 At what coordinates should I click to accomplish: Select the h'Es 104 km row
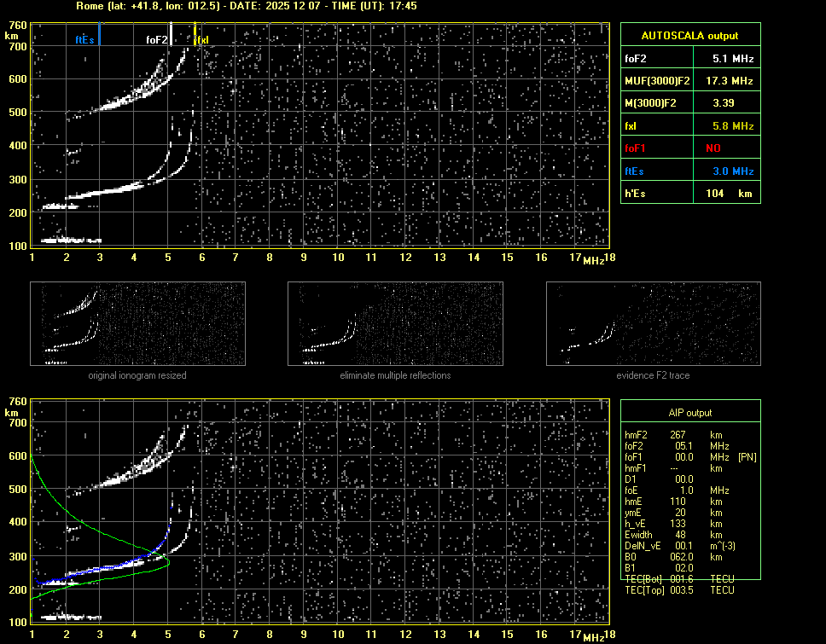tap(689, 194)
